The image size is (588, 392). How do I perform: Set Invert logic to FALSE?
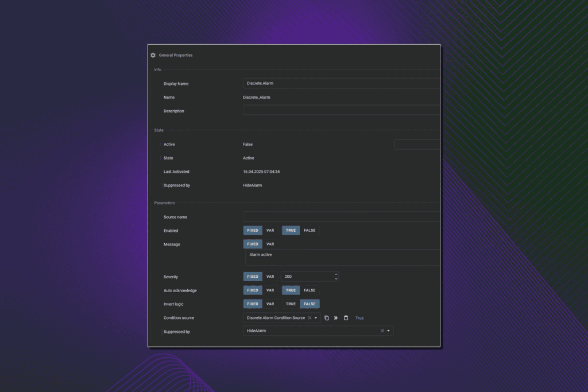[x=310, y=304]
